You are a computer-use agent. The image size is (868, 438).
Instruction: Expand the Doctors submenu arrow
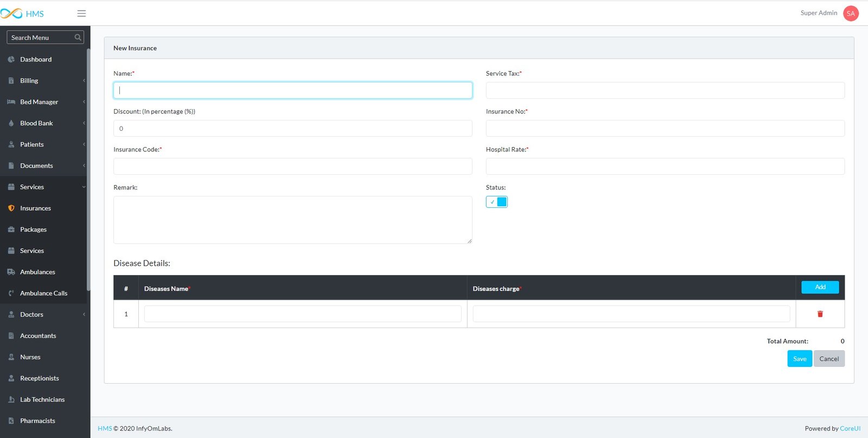[84, 315]
